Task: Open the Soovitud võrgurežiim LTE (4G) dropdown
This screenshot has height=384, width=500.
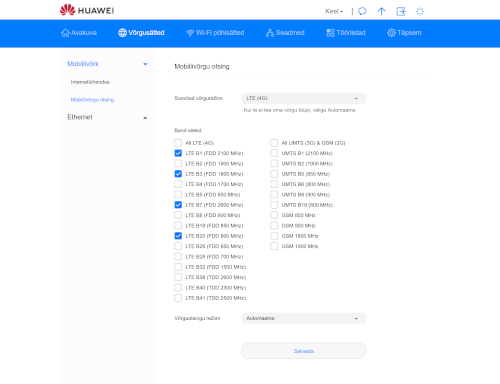Action: 304,98
